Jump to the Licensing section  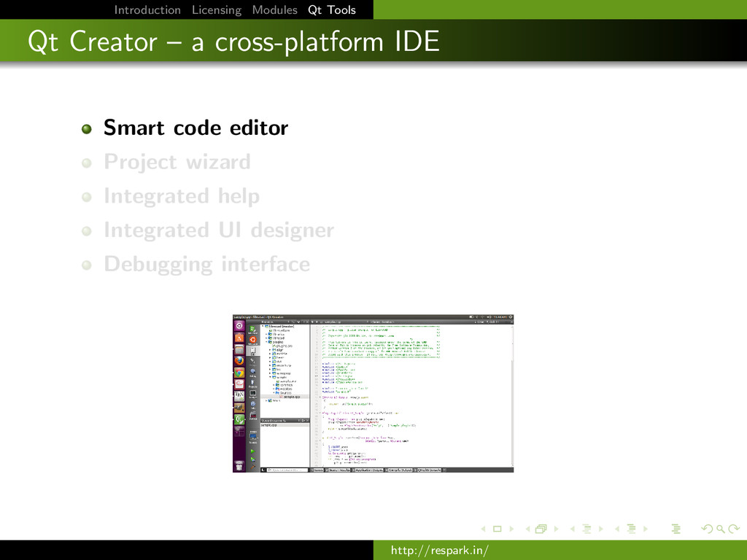(216, 9)
